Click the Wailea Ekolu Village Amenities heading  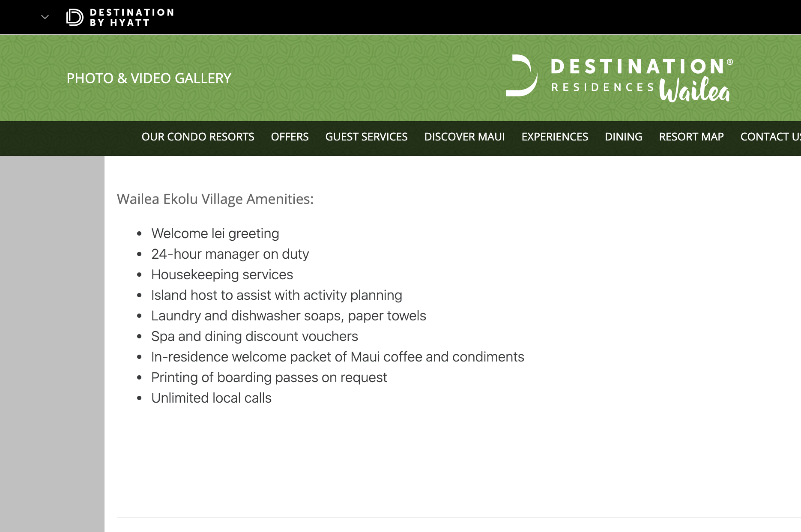215,199
